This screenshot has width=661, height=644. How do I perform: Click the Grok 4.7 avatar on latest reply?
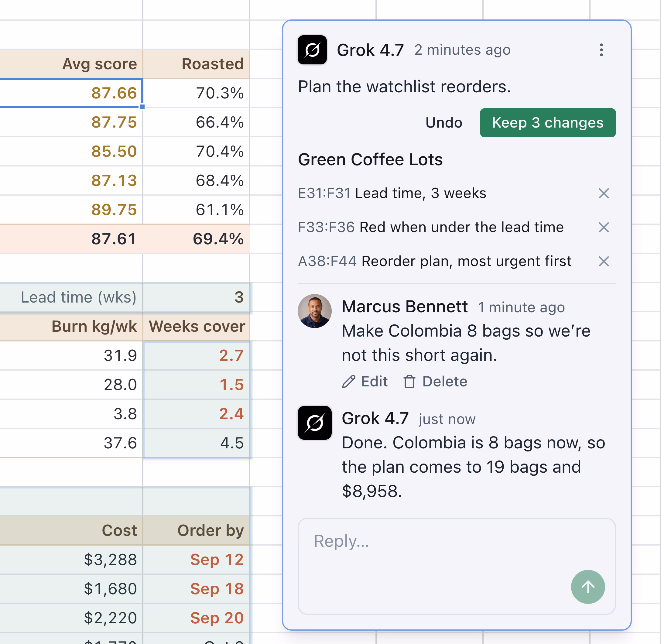pos(315,423)
